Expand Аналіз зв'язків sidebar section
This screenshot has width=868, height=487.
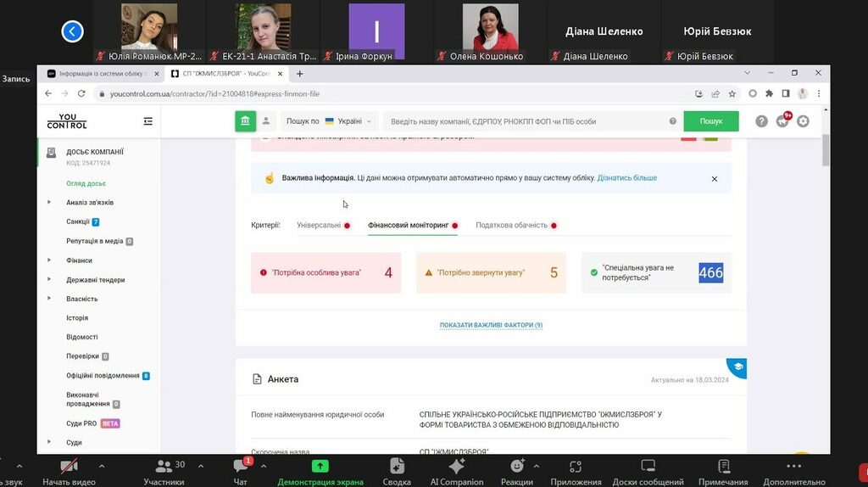[x=90, y=203]
